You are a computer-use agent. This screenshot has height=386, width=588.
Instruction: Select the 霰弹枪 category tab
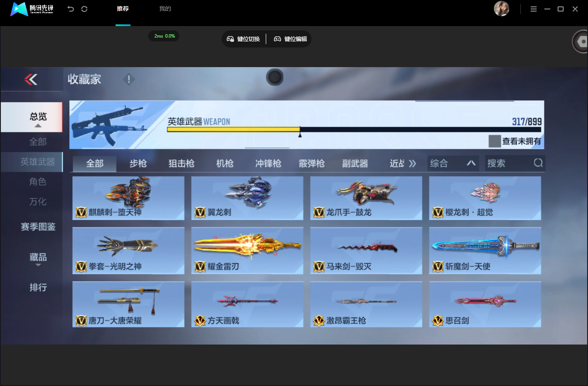(x=312, y=163)
